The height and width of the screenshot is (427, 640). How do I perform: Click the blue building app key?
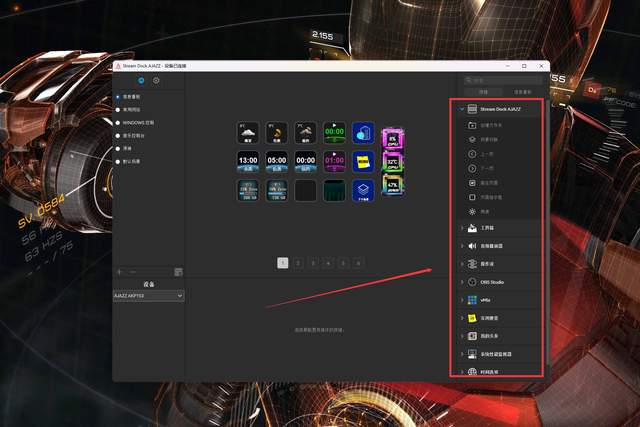coord(363,132)
